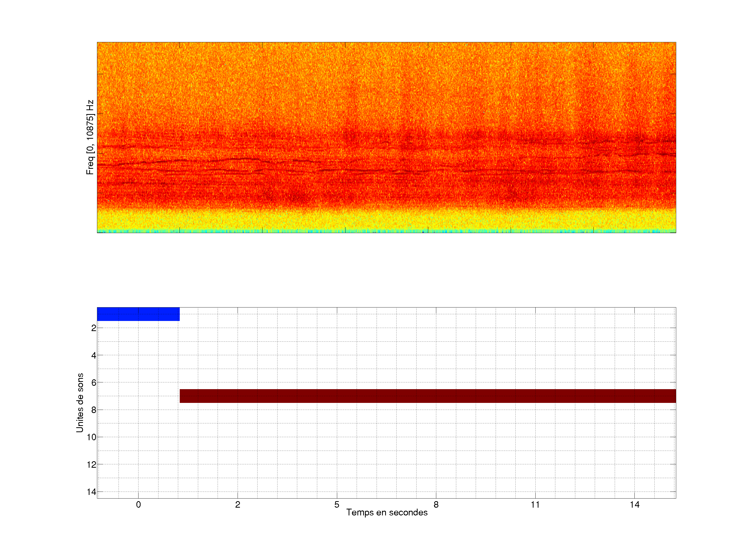Viewport: 747px width, 560px height.
Task: Click the dark red bar at unit 7
Action: point(427,396)
